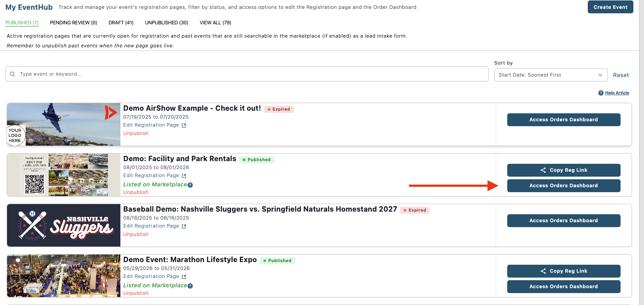Viewport: 644px width, 305px height.
Task: Select the View All (79) tab
Action: tap(215, 23)
